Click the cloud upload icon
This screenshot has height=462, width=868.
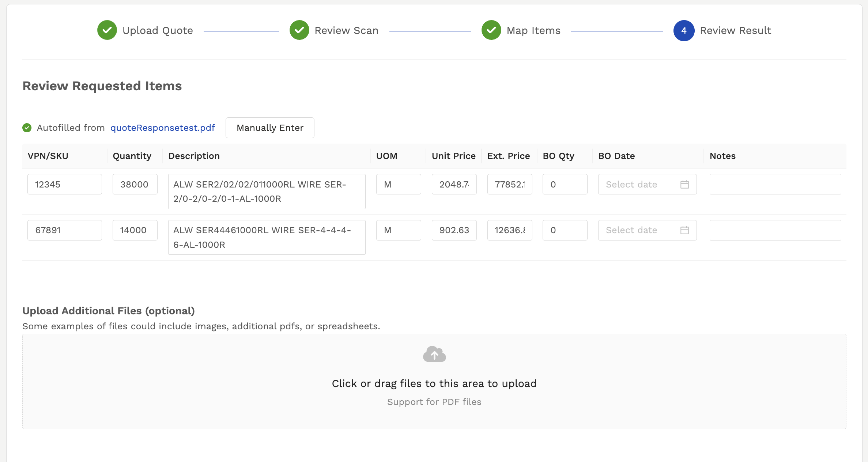pyautogui.click(x=434, y=354)
